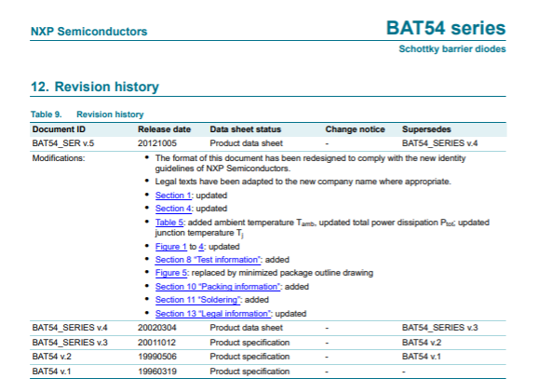Click 'BAT54 v.1' in Document ID column
Viewport: 538px width, 392px height.
[x=51, y=372]
